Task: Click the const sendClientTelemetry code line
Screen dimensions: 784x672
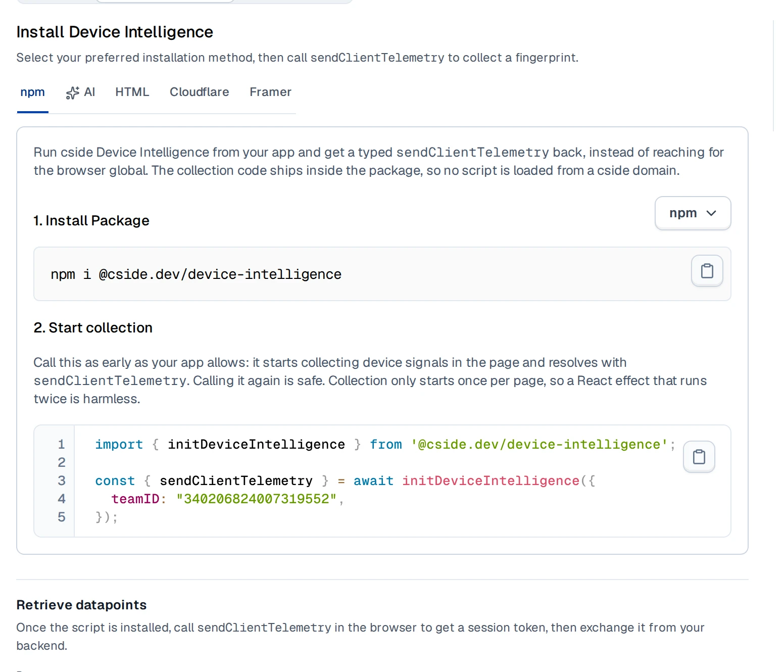Action: tap(346, 481)
